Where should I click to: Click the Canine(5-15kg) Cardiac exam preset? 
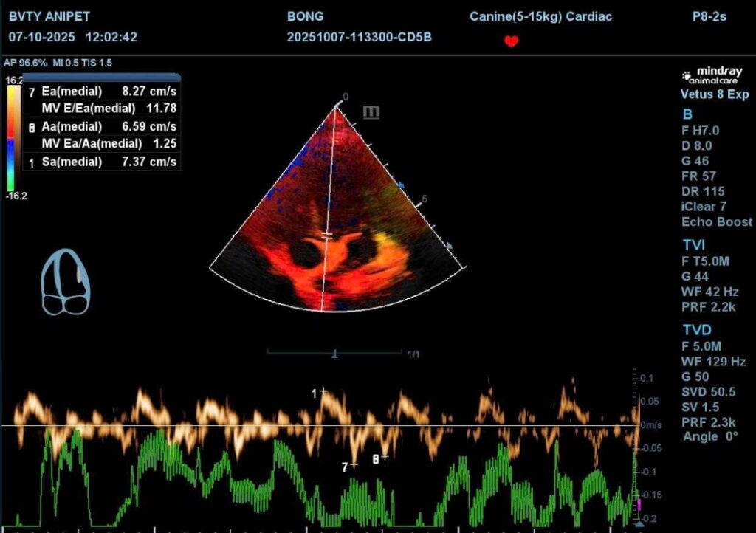pyautogui.click(x=540, y=16)
